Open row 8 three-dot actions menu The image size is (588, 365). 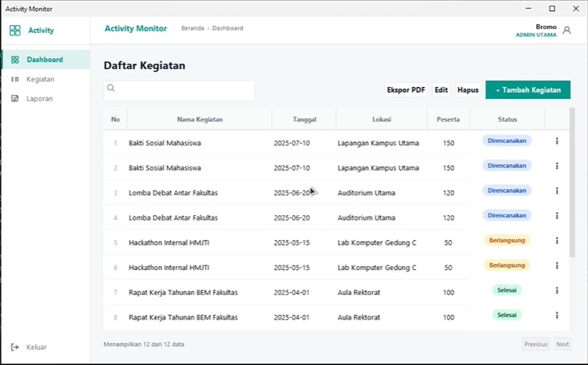pos(557,315)
